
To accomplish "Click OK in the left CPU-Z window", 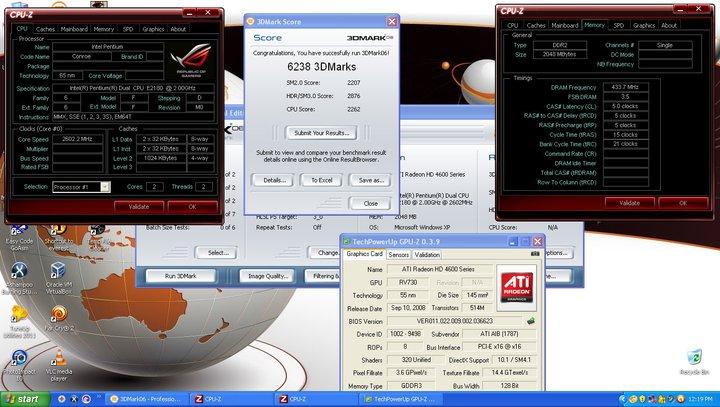I will [x=192, y=207].
